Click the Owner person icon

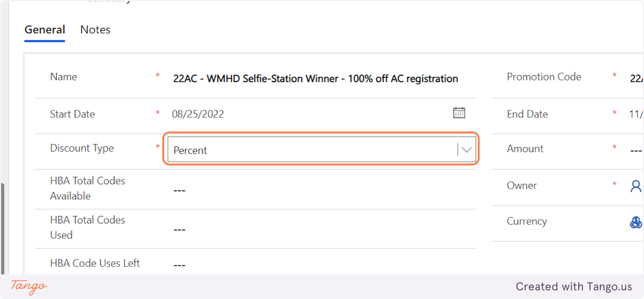click(636, 186)
